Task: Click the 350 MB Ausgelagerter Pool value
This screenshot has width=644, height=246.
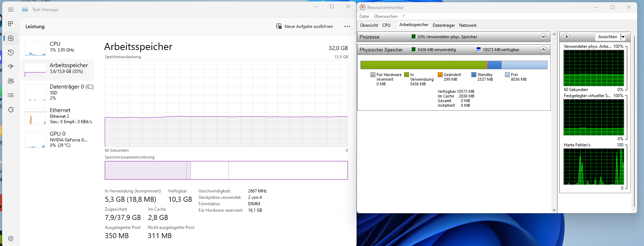Action: click(117, 236)
